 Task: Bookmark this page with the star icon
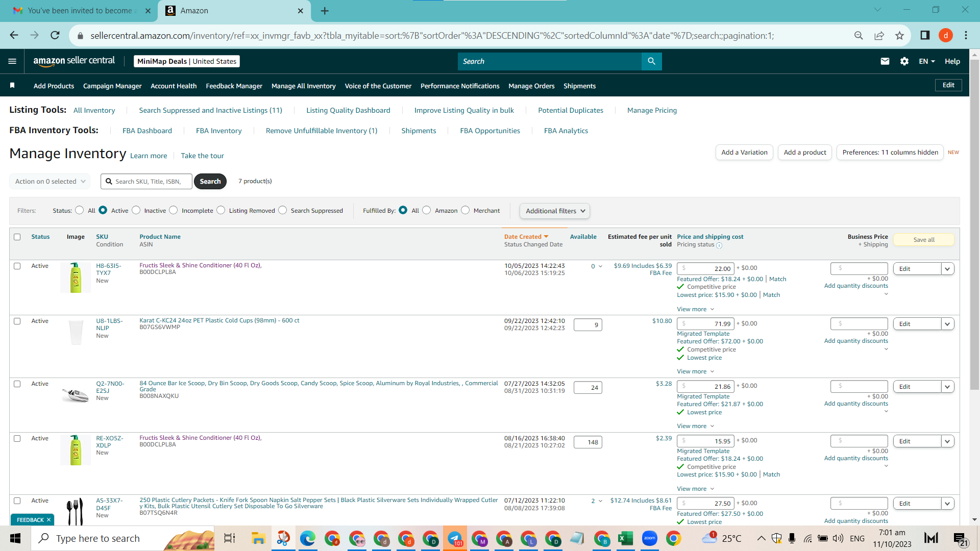click(x=899, y=35)
